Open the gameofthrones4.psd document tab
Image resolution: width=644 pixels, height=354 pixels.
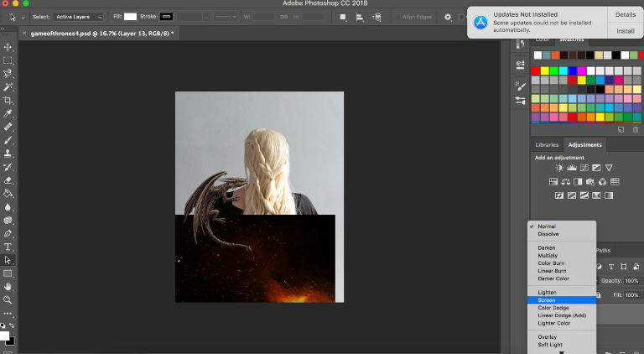point(102,34)
